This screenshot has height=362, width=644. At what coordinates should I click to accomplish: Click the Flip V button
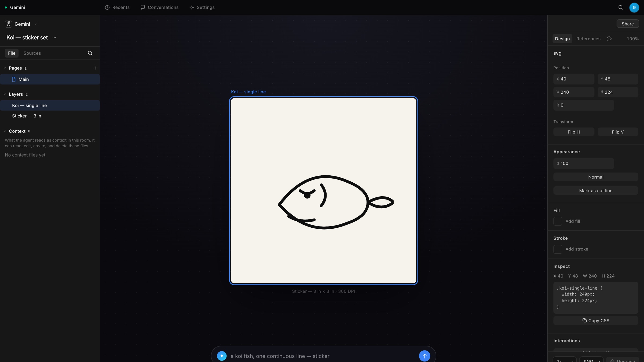tap(618, 132)
